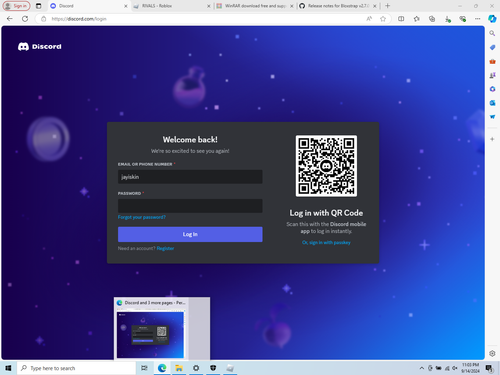Open Settings gear in the taskbar
This screenshot has height=375, width=500.
click(196, 368)
